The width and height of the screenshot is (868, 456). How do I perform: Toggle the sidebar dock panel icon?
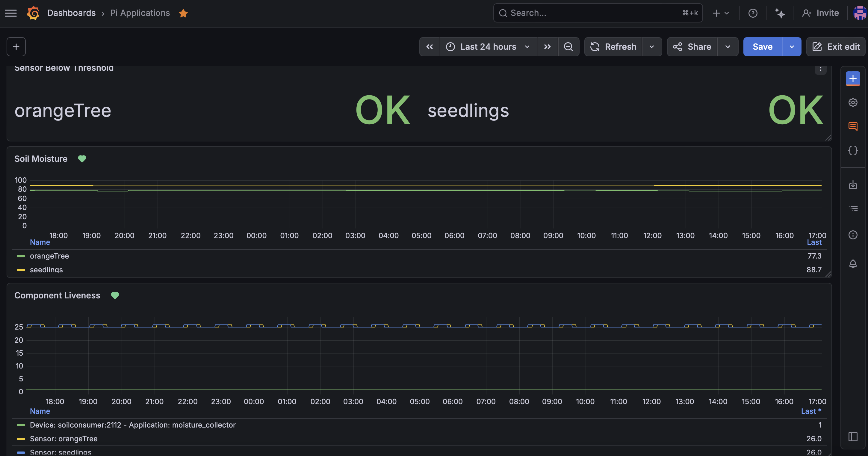coord(853,437)
